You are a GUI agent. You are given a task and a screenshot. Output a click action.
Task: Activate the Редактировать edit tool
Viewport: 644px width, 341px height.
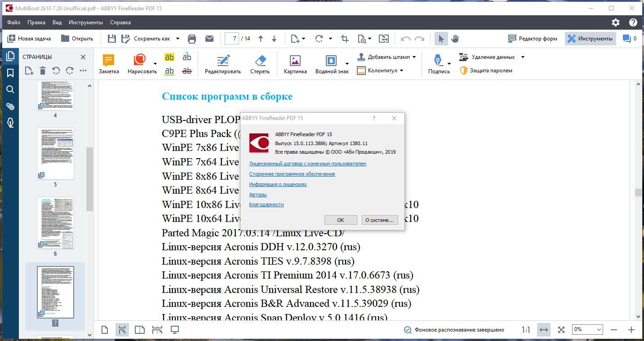[x=223, y=64]
